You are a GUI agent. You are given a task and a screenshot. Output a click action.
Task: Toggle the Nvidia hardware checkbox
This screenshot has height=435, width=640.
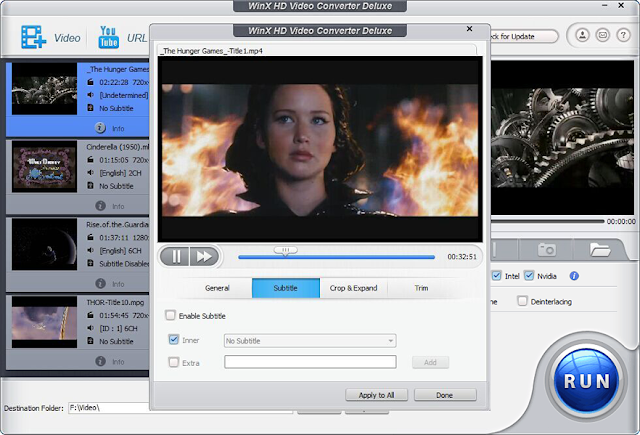pyautogui.click(x=529, y=276)
